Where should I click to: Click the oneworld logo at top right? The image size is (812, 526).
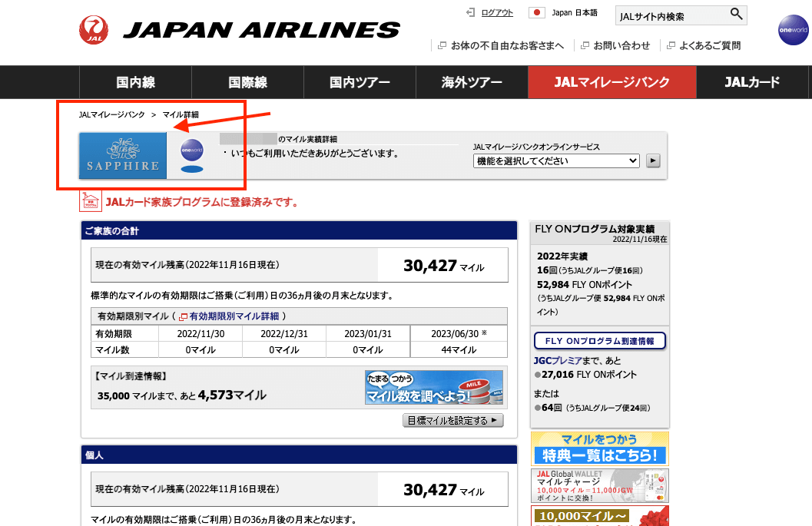(794, 30)
